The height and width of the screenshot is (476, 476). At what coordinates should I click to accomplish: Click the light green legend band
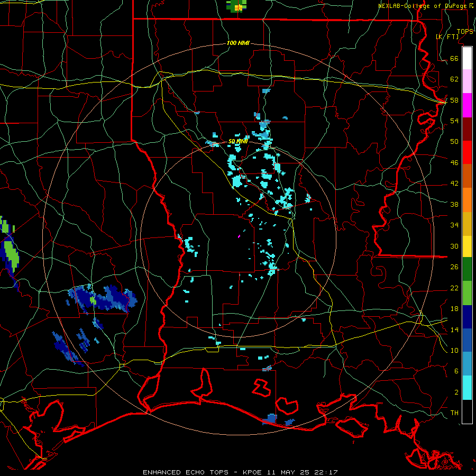pyautogui.click(x=467, y=293)
